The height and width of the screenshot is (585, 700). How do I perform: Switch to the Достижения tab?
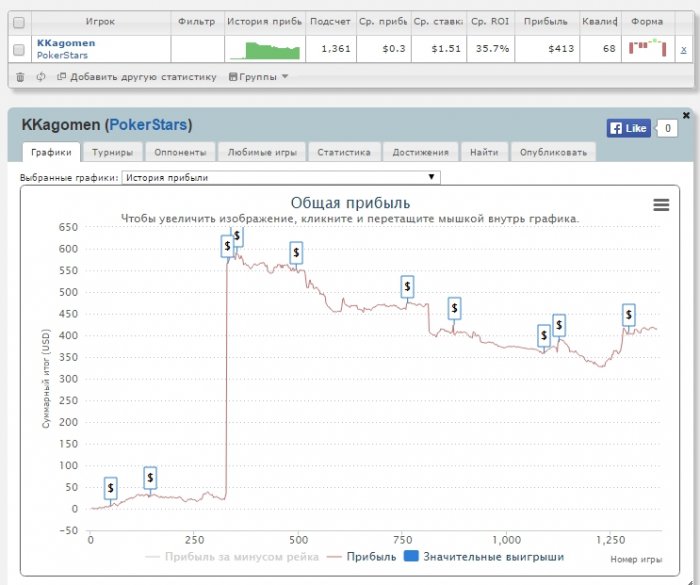[421, 152]
